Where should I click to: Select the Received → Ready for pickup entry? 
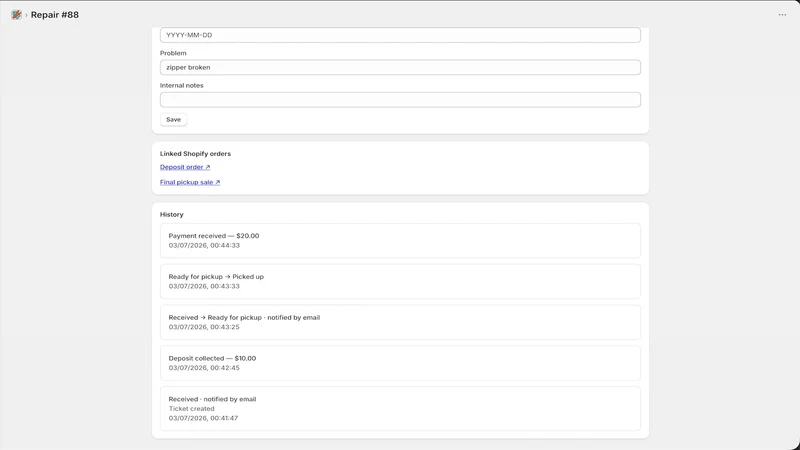pos(400,322)
